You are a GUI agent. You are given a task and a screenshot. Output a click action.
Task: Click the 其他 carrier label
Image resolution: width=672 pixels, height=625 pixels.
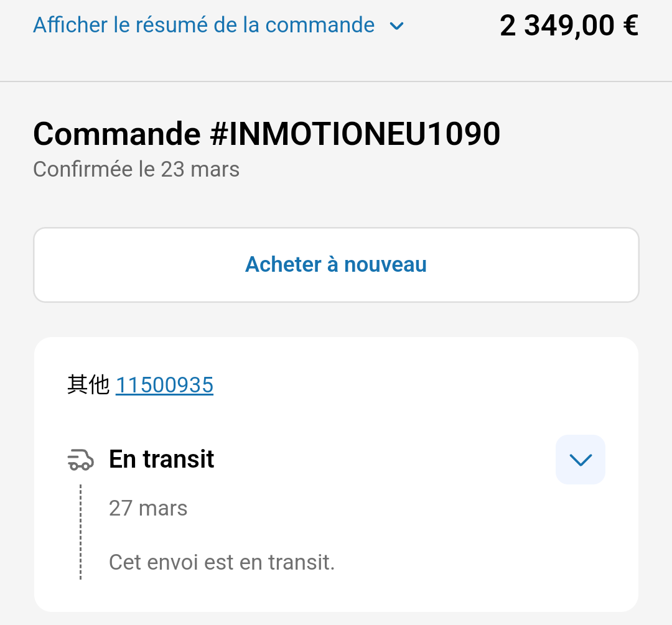coord(88,384)
